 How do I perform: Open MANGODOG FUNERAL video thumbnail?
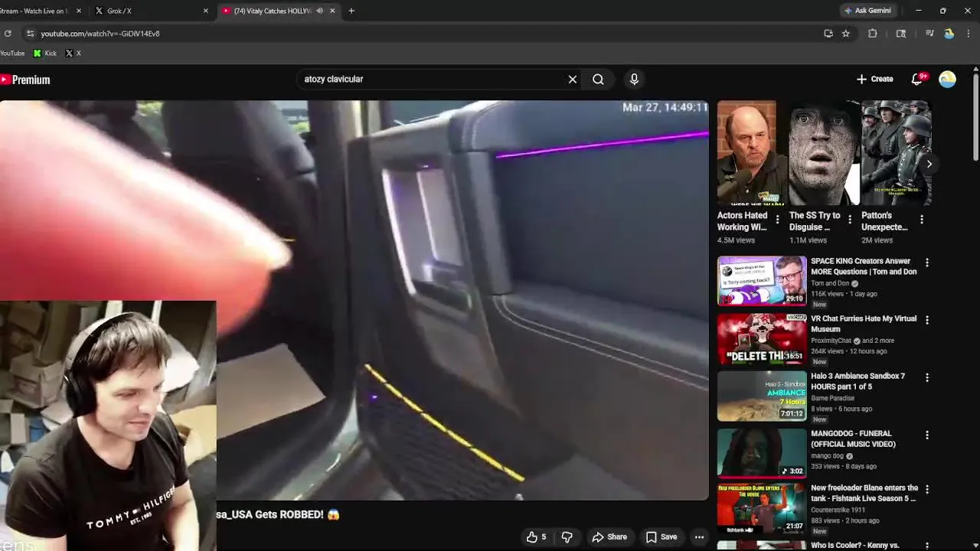click(x=762, y=454)
